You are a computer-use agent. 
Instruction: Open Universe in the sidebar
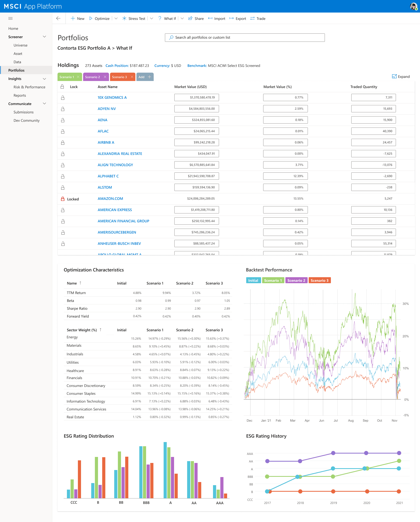(x=20, y=45)
